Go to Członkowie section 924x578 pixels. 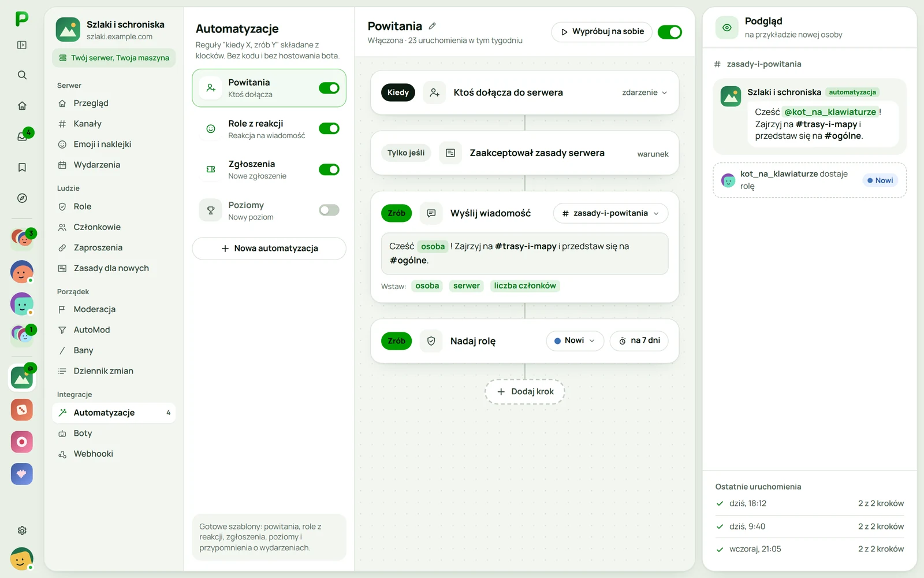coord(114,227)
